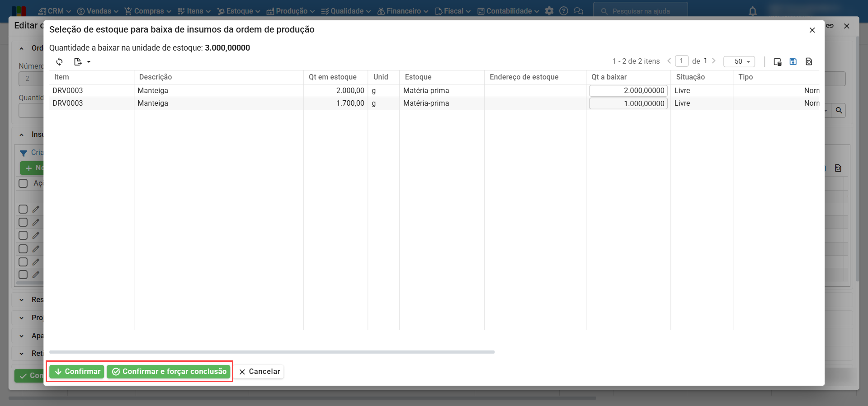This screenshot has width=868, height=406.
Task: Check the fifth insumo row checkbox
Action: coord(23,262)
